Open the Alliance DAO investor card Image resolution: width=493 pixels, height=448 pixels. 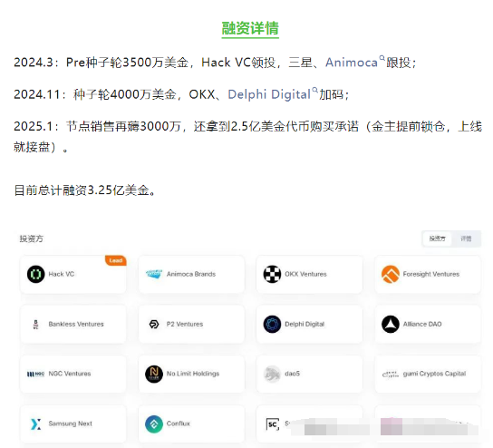[x=428, y=324]
